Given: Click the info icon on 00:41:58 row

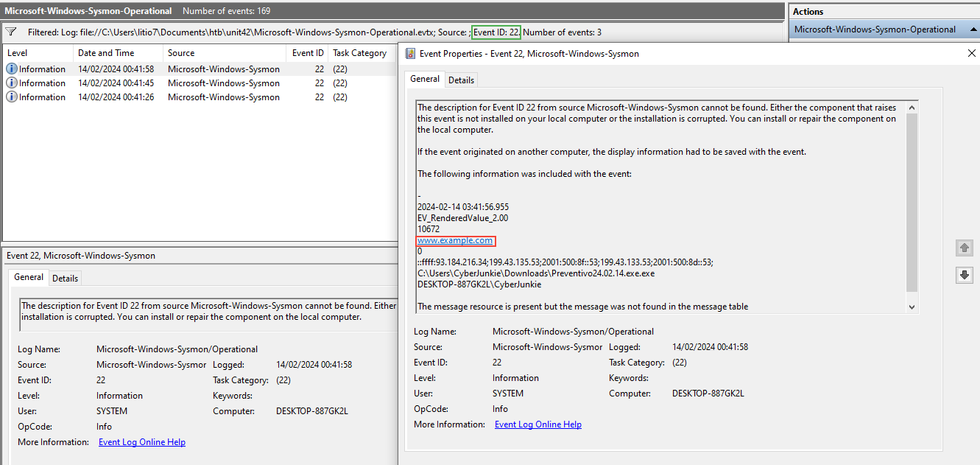Looking at the screenshot, I should pyautogui.click(x=12, y=69).
